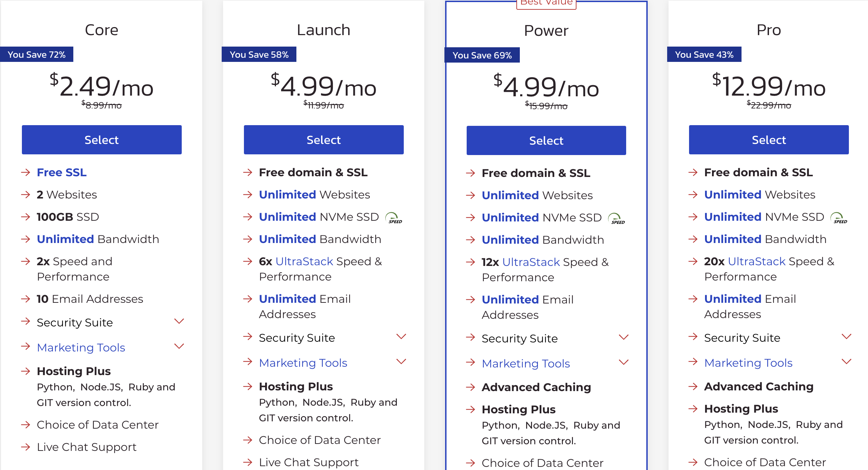
Task: Open Marketing Tools chevron in Pro plan
Action: coord(846,362)
